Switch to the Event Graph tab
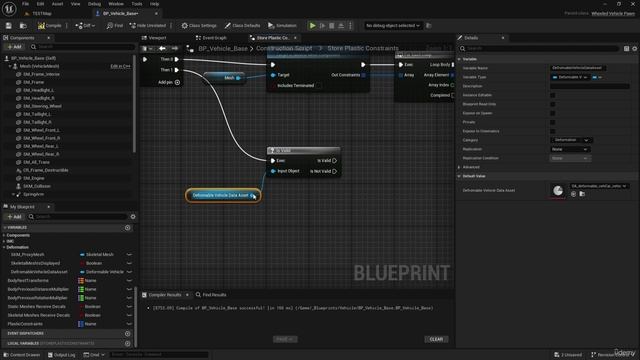Screen dimensions: 640x360 click(211, 38)
